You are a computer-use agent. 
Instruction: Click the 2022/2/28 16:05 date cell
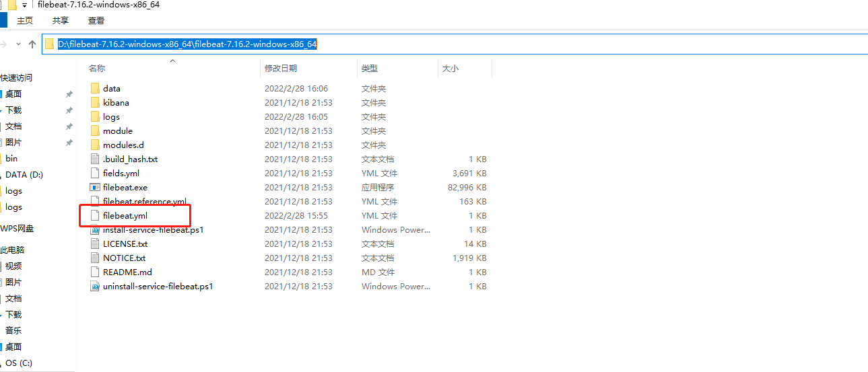tap(296, 117)
